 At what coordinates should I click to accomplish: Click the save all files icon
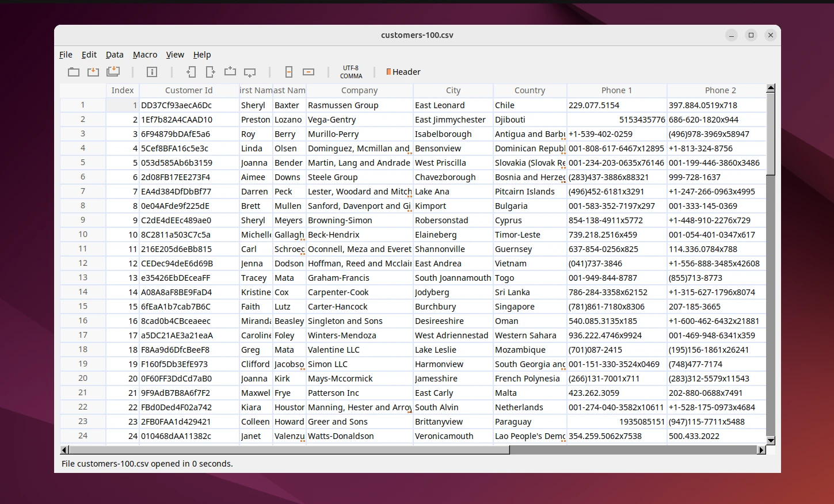click(x=113, y=72)
